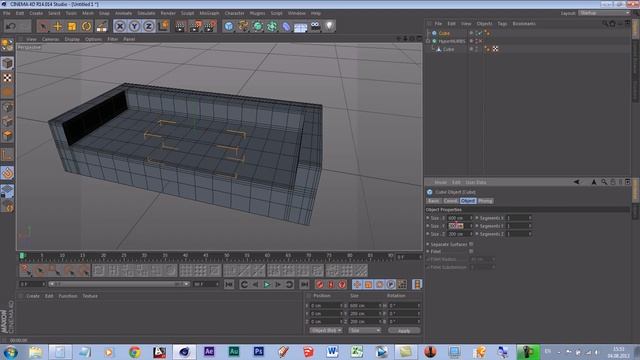Switch to Coord tab in attributes
Screen dimensions: 640x360
coord(450,201)
